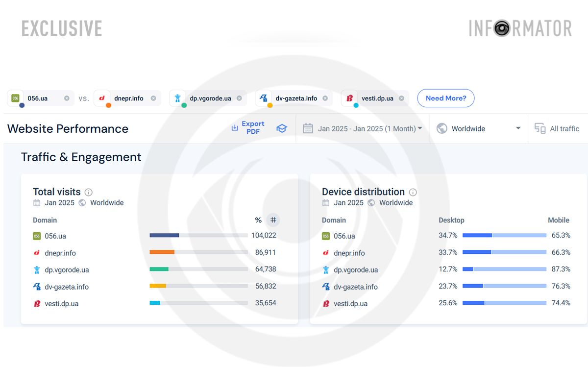Click the All traffic channel icon

539,128
